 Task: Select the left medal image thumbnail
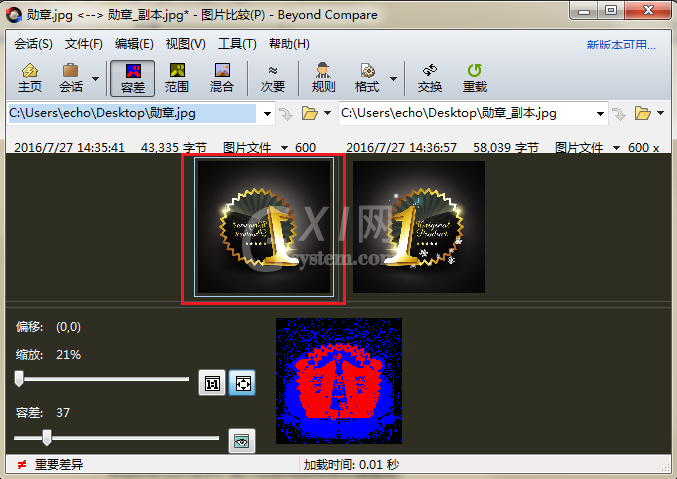264,227
